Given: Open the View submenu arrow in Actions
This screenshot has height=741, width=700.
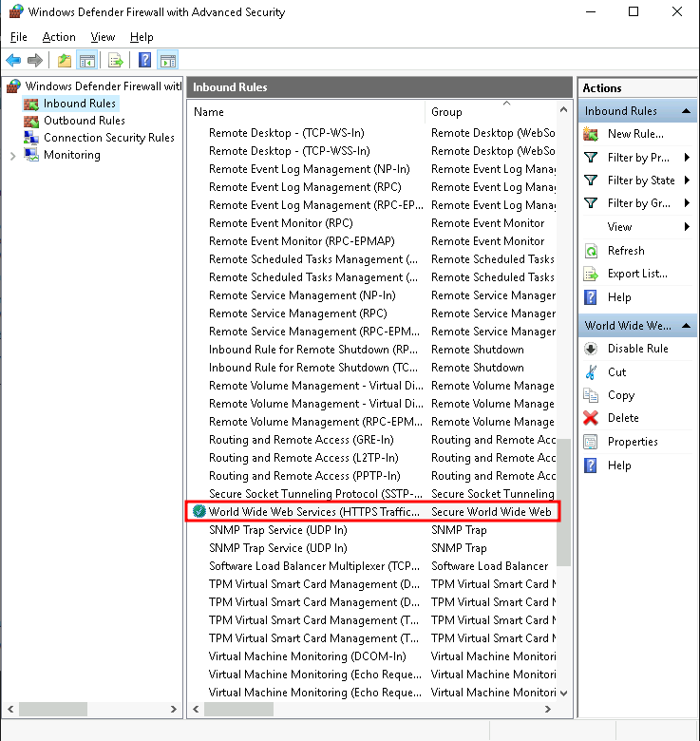Looking at the screenshot, I should coord(688,227).
